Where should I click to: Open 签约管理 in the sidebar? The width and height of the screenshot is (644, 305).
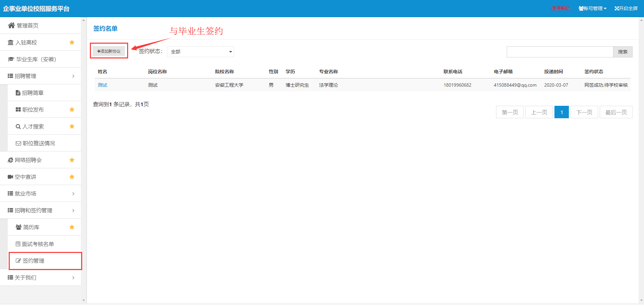pos(34,261)
